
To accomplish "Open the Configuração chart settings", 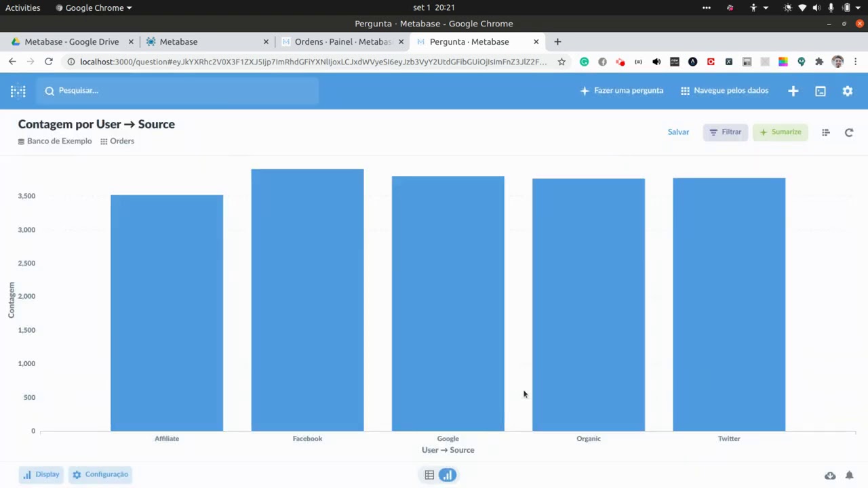I will coord(100,474).
